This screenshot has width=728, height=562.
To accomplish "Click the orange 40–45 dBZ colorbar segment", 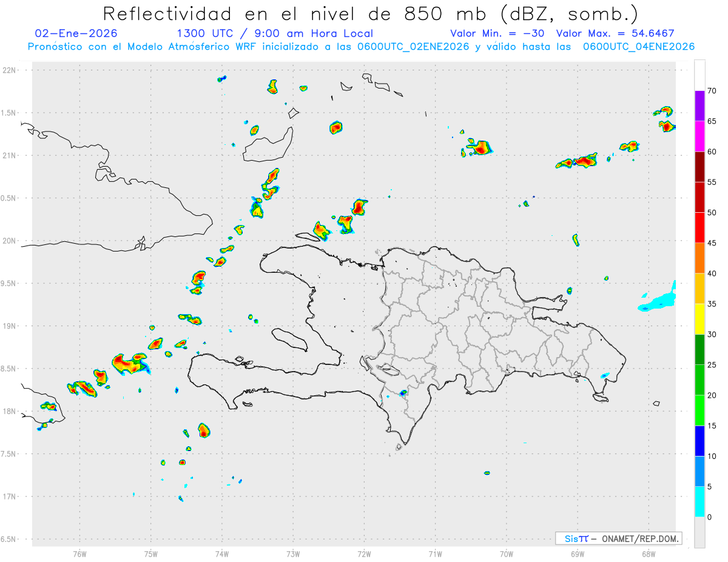I will point(699,258).
